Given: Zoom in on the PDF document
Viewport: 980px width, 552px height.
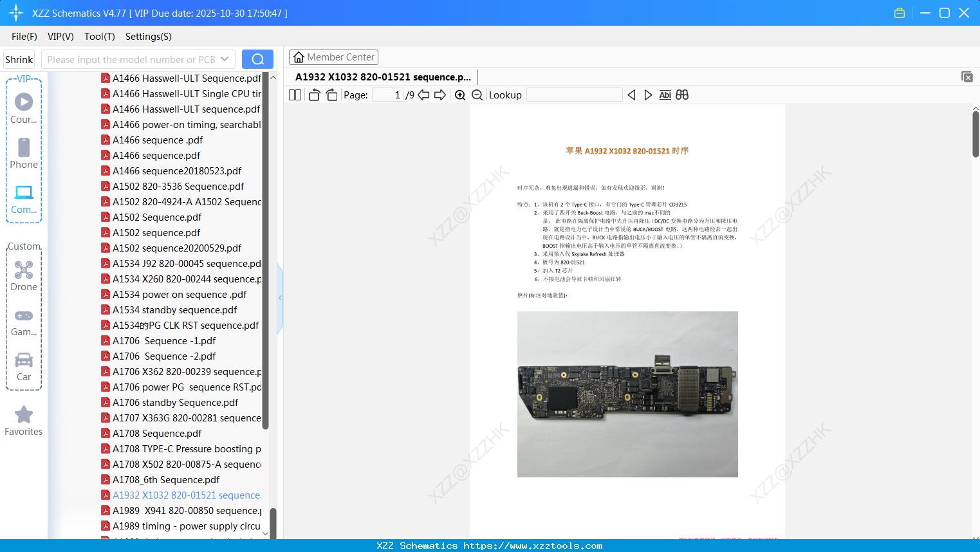Looking at the screenshot, I should [x=460, y=95].
